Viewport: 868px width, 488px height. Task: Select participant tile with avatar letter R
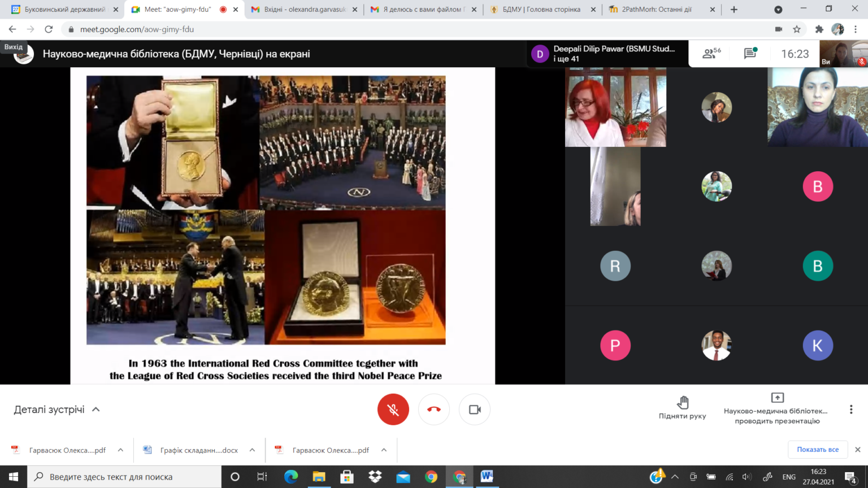coord(615,266)
